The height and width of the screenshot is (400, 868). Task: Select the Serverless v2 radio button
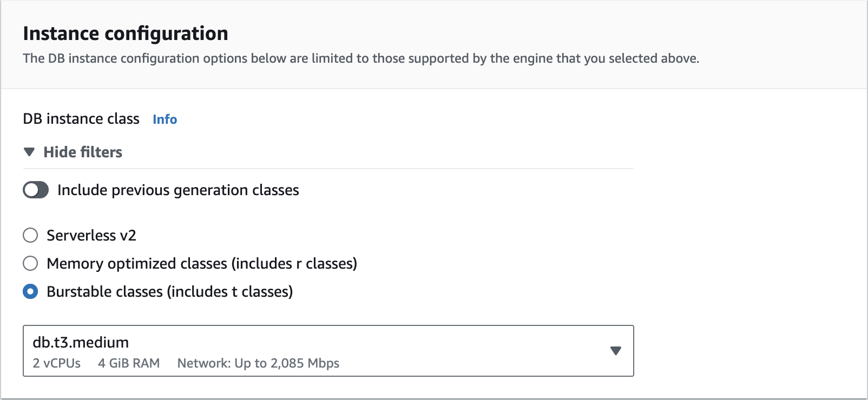tap(30, 236)
